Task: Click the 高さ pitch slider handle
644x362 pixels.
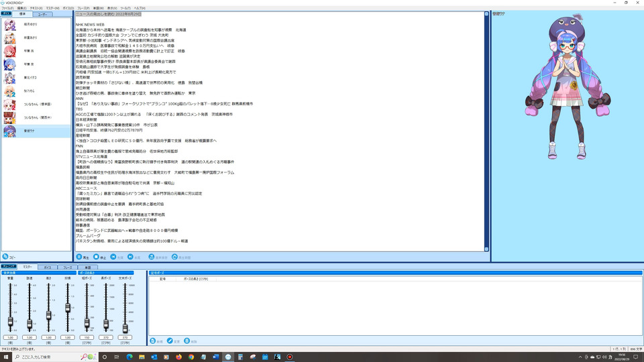Action: (48, 315)
